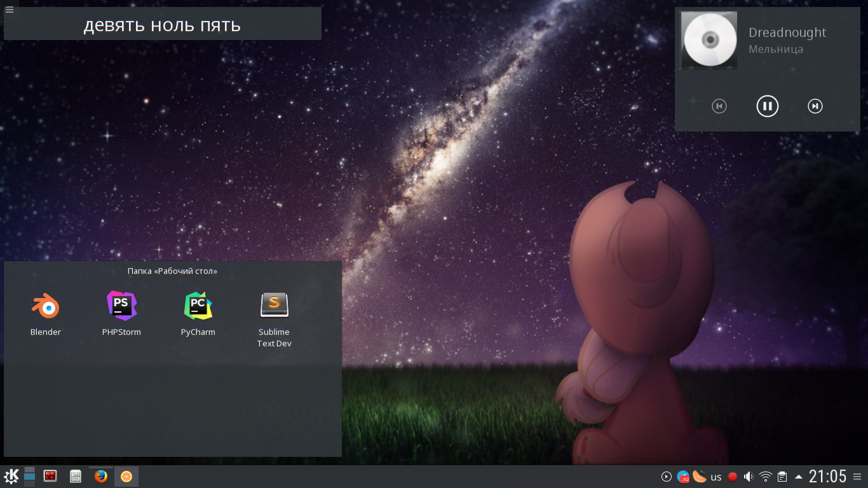Open the KDE application launcher
The width and height of the screenshot is (868, 488).
11,476
